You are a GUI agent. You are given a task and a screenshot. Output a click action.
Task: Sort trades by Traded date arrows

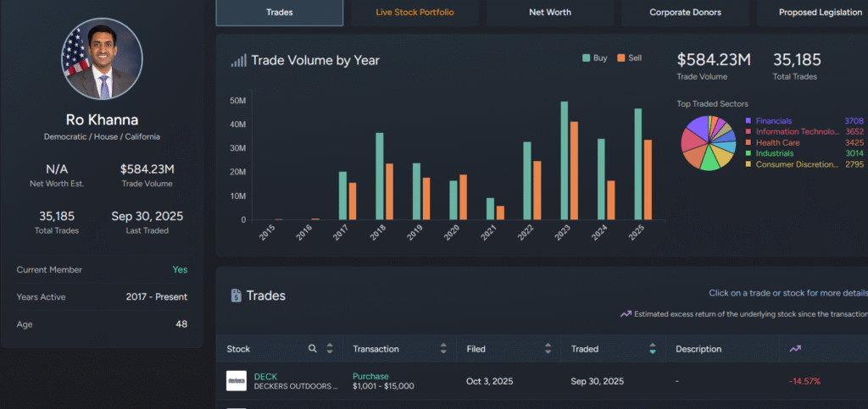pos(652,349)
